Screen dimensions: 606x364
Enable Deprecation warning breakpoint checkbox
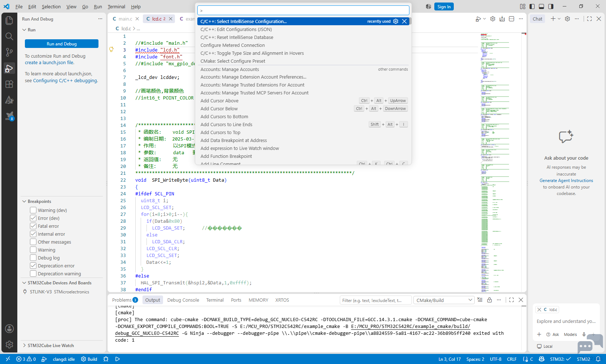33,274
